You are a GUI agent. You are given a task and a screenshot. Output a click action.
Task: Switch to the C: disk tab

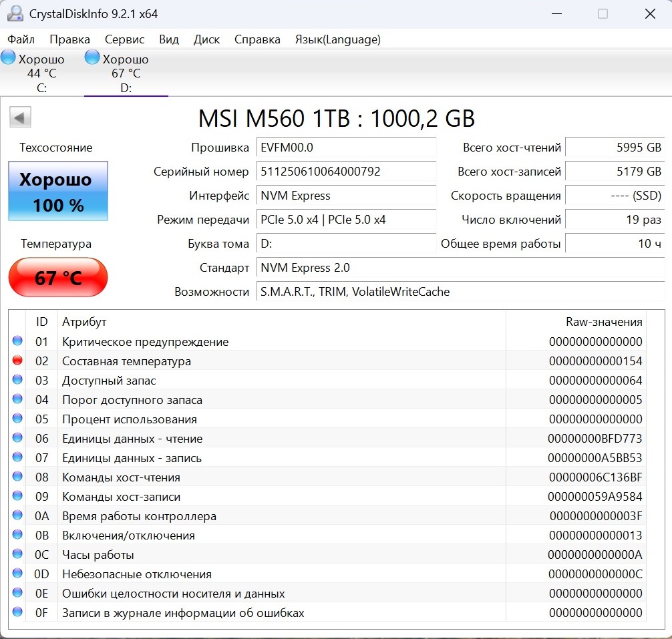click(41, 73)
